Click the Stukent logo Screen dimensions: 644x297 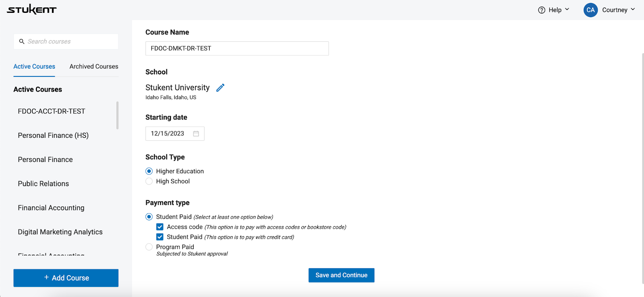(32, 10)
